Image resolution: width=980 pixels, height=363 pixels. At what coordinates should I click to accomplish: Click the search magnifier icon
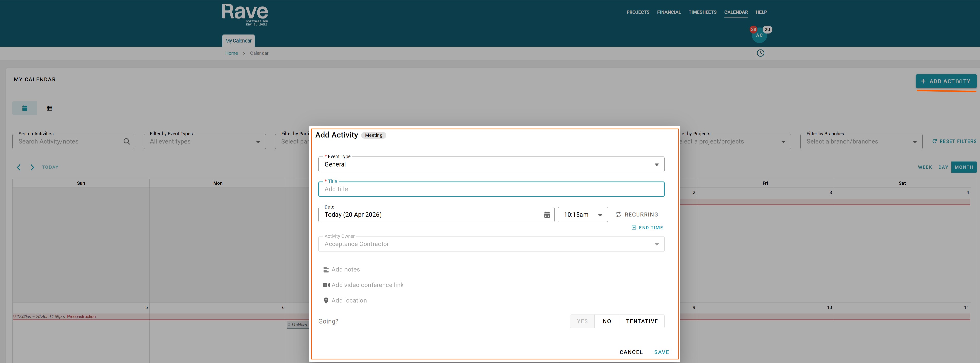127,142
